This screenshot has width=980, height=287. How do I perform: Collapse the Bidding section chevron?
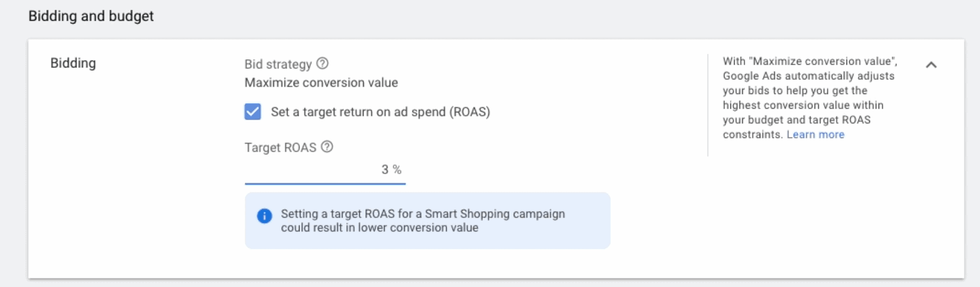tap(931, 65)
